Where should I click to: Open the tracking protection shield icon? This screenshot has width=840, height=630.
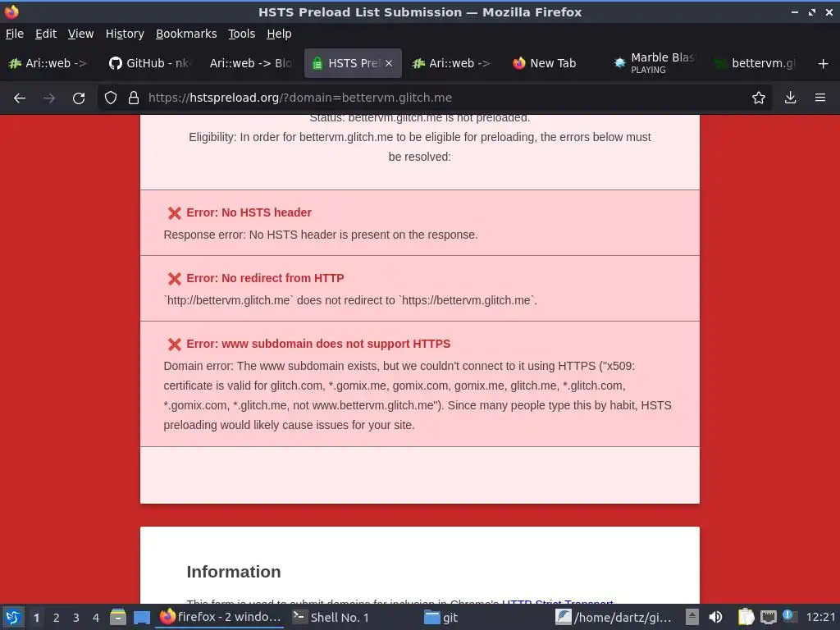tap(111, 98)
